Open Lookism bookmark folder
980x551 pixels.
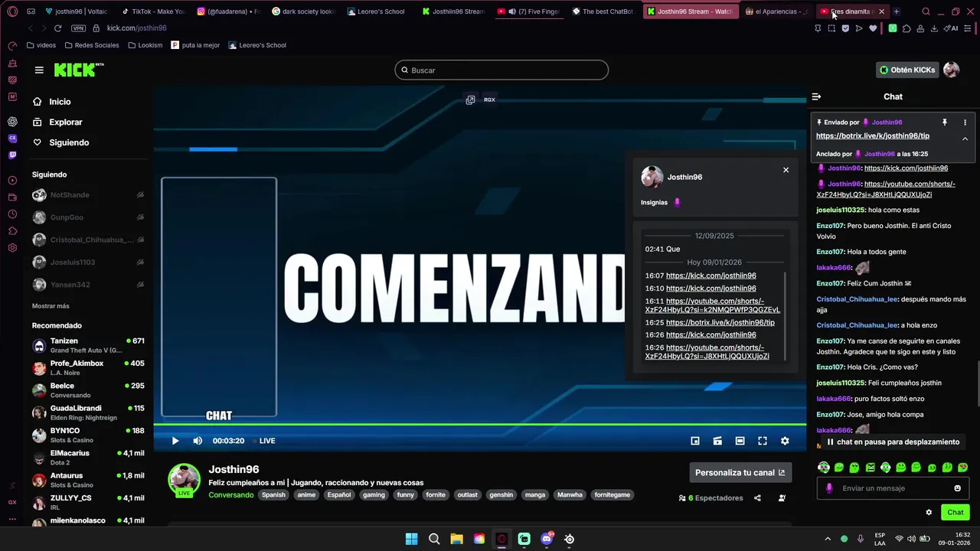145,45
